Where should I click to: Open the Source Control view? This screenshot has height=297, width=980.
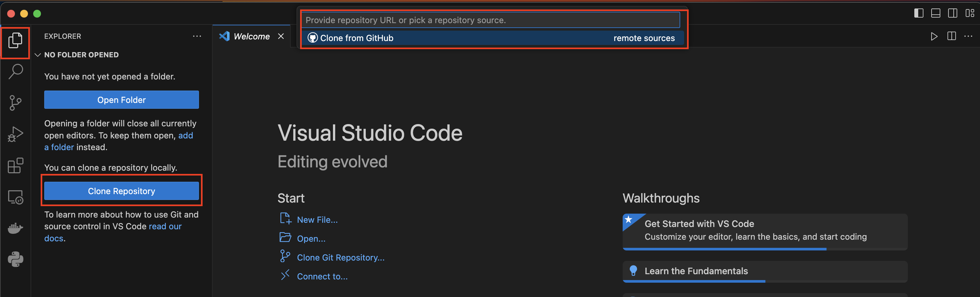pos(15,103)
